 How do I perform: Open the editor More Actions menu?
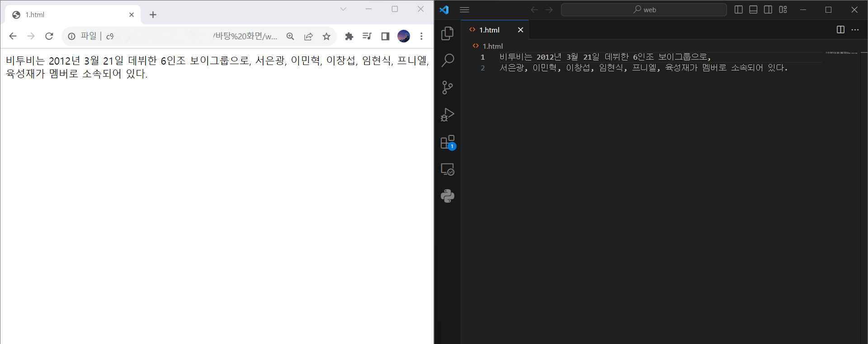(x=855, y=29)
